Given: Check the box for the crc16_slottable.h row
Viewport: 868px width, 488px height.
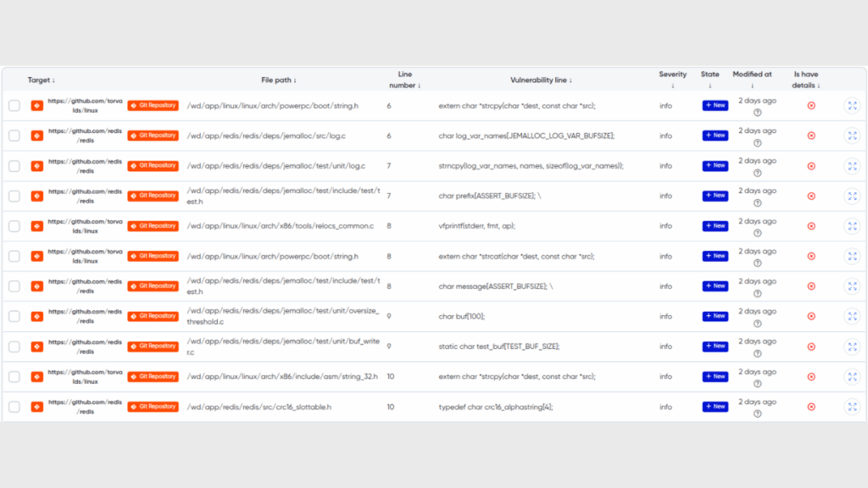Looking at the screenshot, I should [14, 407].
